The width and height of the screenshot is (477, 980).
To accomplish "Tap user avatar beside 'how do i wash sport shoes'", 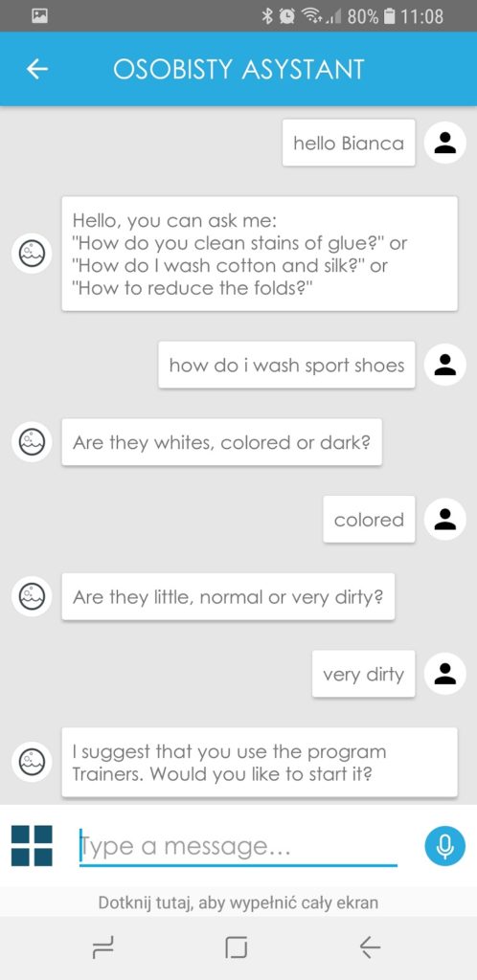I will coord(445,365).
